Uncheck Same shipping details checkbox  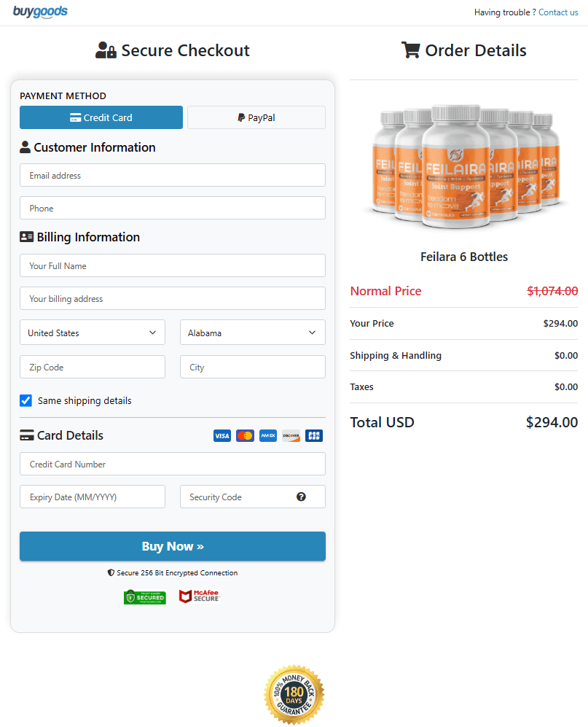tap(26, 400)
